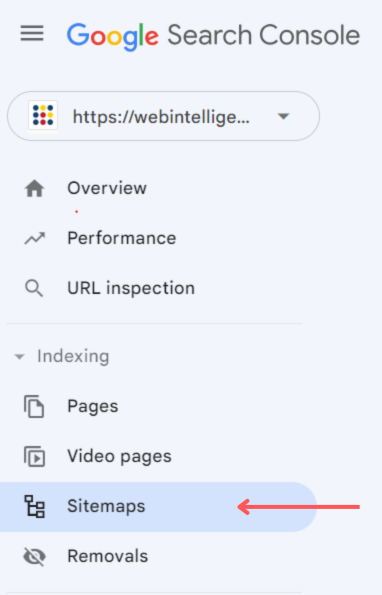This screenshot has height=595, width=382.
Task: Open the property selector dropdown arrow
Action: tap(283, 116)
